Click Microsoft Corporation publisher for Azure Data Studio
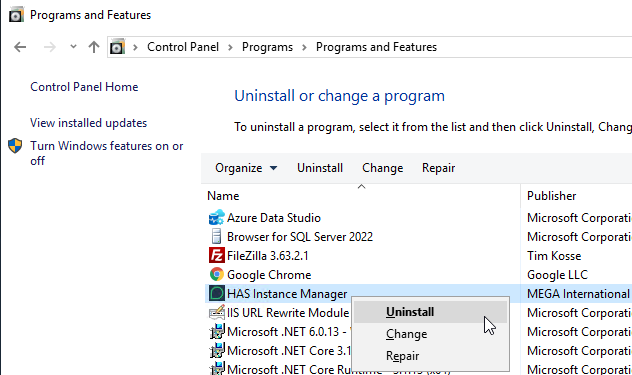 tap(579, 218)
